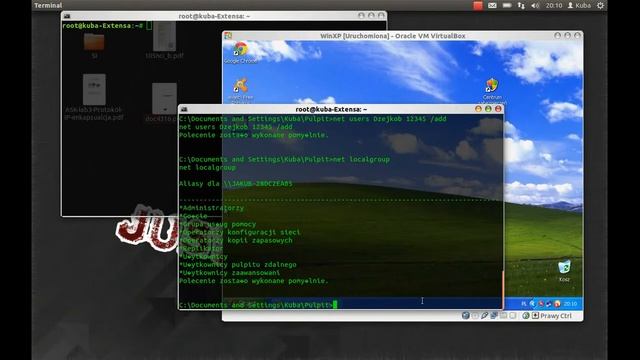640x360 pixels.
Task: Click VirtualBox mouse integration status icon
Action: 526,316
